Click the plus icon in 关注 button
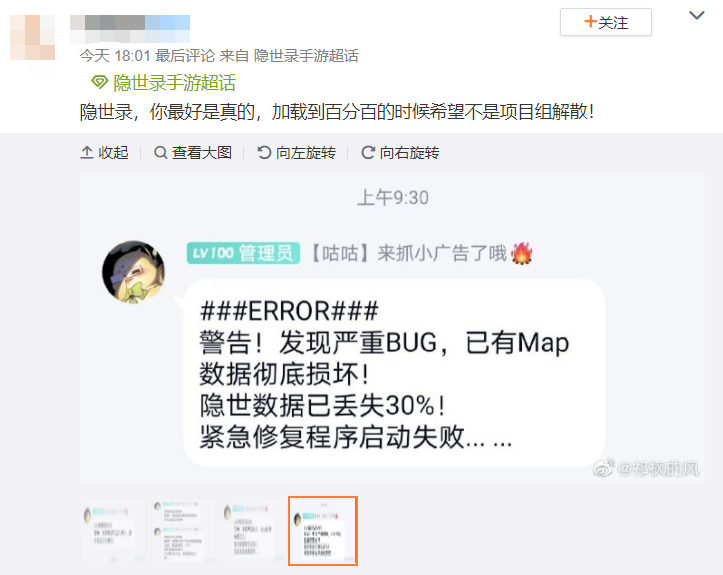This screenshot has width=723, height=575. (x=590, y=21)
